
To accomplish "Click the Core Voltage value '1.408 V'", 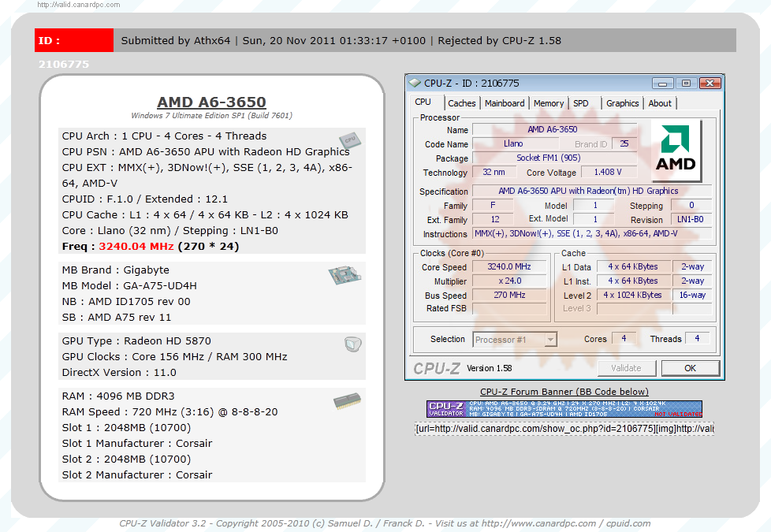I will 609,172.
